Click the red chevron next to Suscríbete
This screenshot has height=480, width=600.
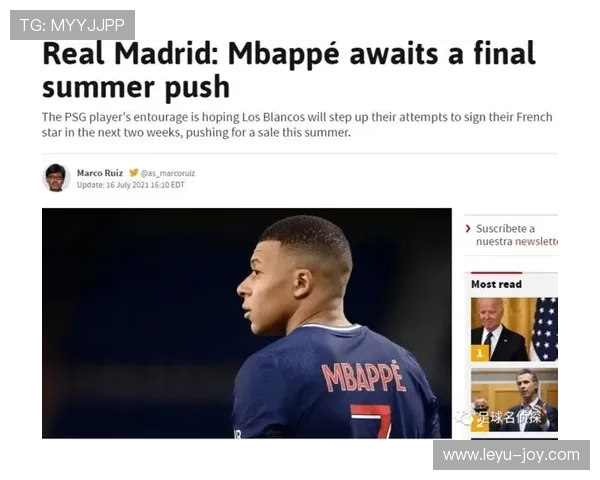[x=468, y=229]
